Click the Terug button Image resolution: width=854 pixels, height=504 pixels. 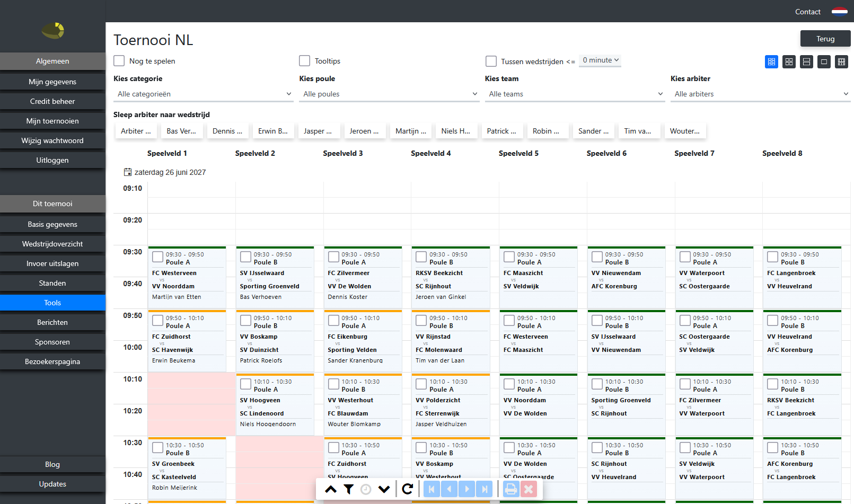click(825, 39)
